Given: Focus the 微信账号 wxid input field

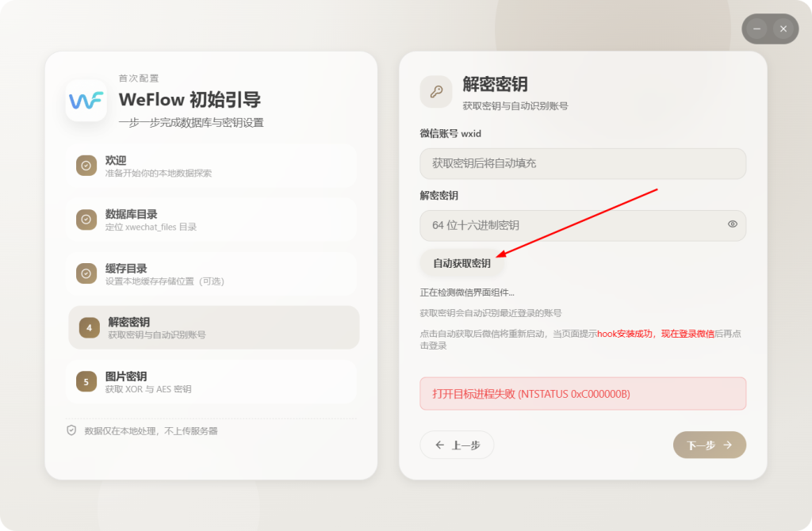Looking at the screenshot, I should [582, 163].
